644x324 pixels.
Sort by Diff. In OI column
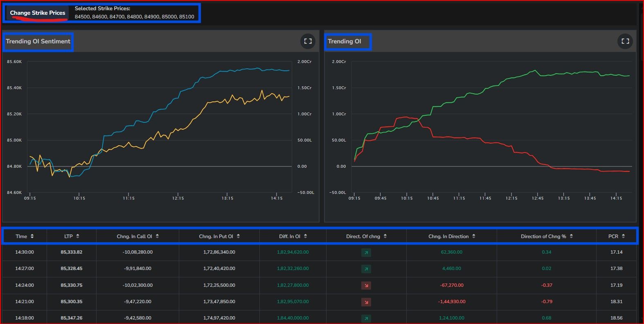[293, 236]
